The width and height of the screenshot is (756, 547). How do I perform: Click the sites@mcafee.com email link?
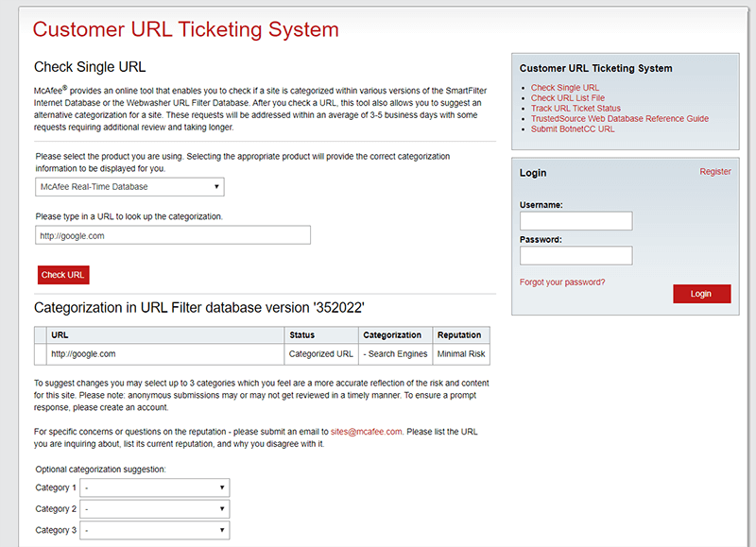point(366,432)
